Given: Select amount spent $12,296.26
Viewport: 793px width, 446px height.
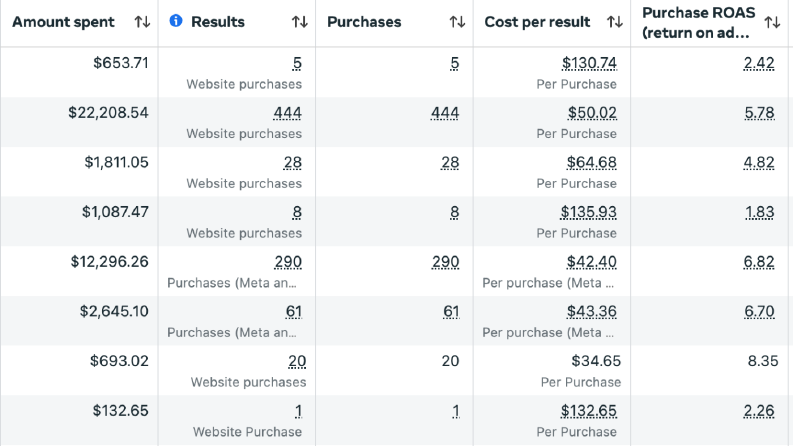Looking at the screenshot, I should tap(110, 261).
